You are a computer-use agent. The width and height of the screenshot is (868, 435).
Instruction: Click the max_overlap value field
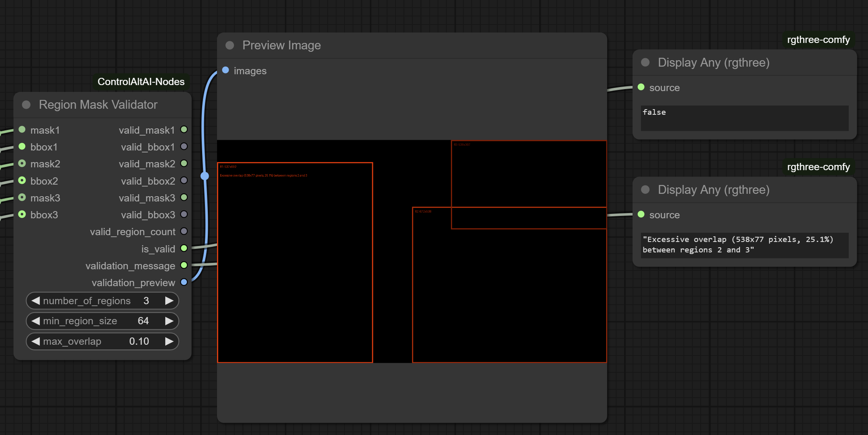click(139, 341)
